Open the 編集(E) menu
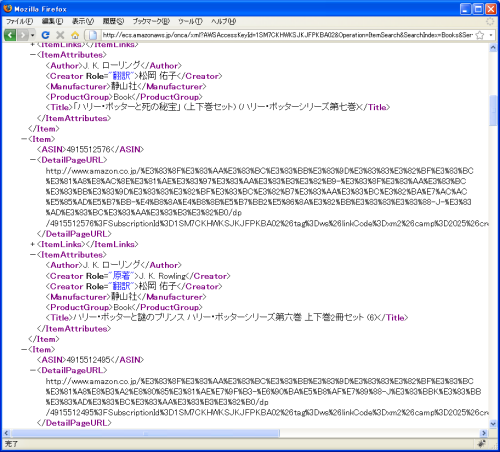The height and width of the screenshot is (452, 500). 52,21
